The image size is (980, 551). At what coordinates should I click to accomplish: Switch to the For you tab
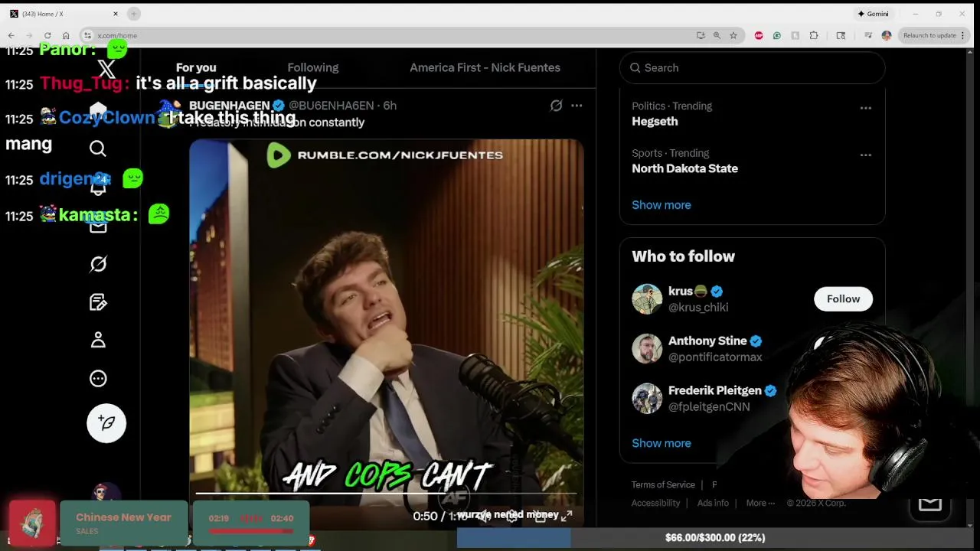tap(196, 67)
